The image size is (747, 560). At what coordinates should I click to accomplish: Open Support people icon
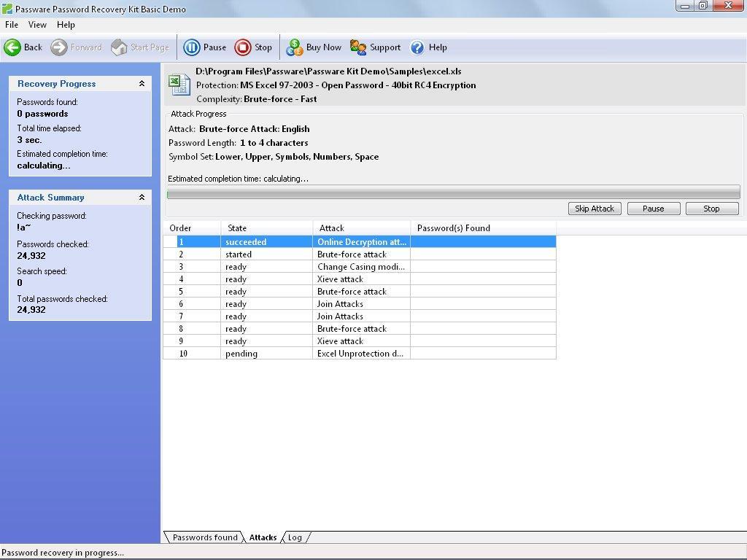pyautogui.click(x=358, y=47)
